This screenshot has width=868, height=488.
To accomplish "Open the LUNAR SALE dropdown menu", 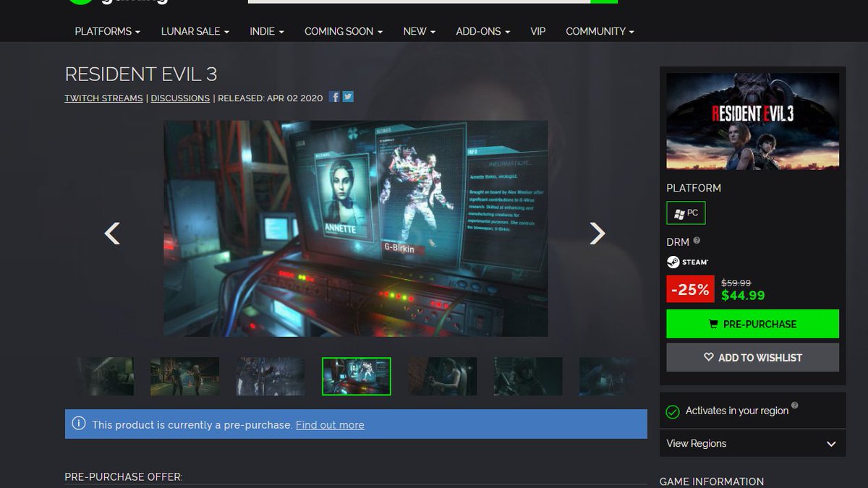I will click(x=195, y=31).
